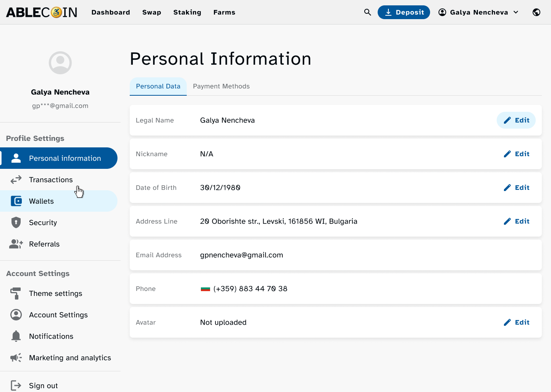Screen dimensions: 551x392
Task: Click Edit for the Avatar row
Action: click(516, 322)
